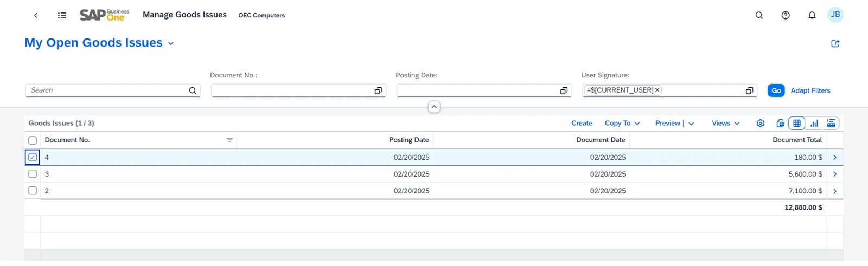Click the 12,880.00 $ grand total
The height and width of the screenshot is (266, 868).
(x=803, y=207)
